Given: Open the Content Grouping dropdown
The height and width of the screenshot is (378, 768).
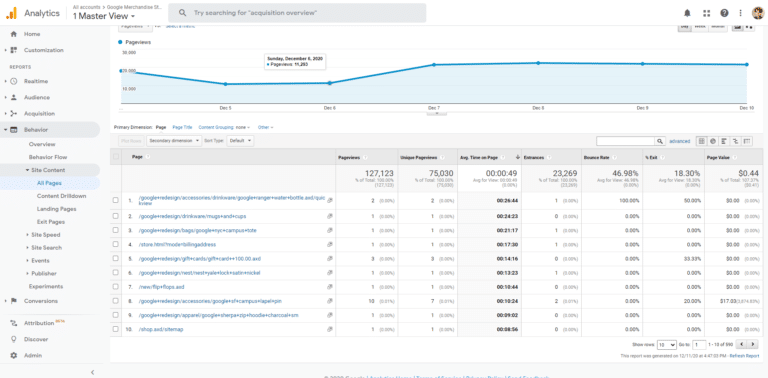Looking at the screenshot, I should (x=224, y=127).
